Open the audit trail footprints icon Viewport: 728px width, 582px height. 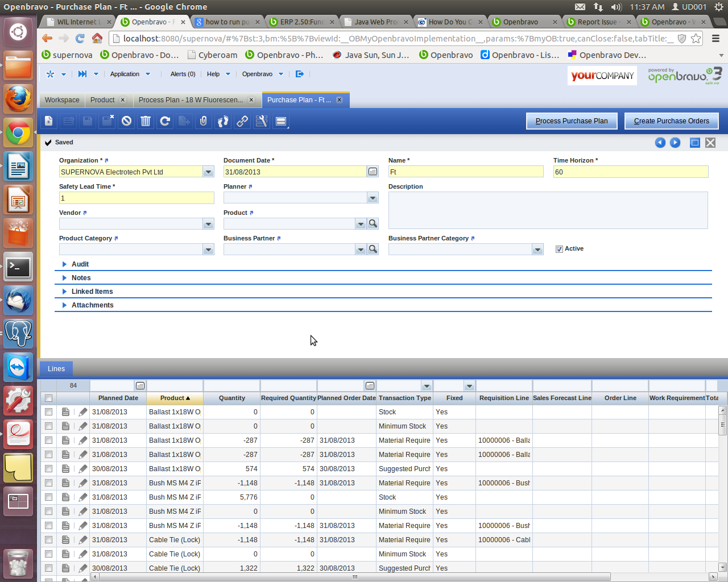[x=223, y=121]
